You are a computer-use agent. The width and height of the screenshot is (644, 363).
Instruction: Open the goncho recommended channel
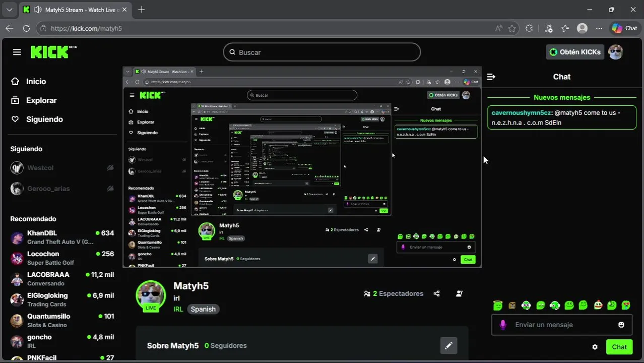62,341
